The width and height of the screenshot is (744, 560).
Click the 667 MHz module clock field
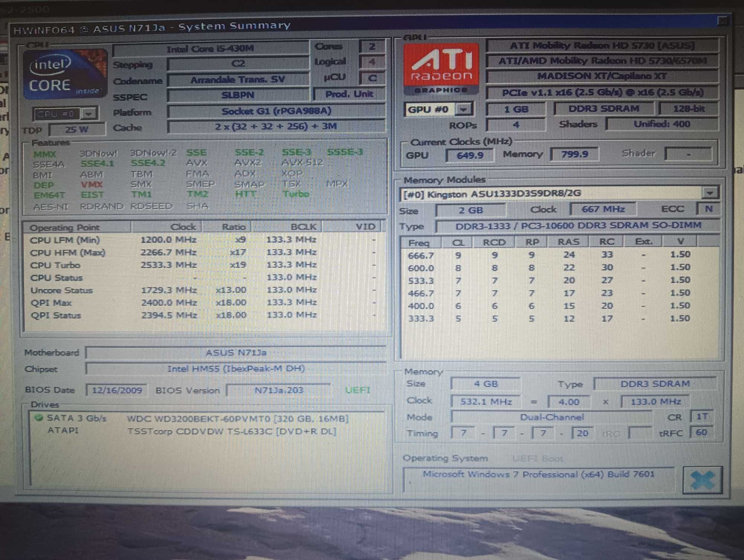pos(603,209)
